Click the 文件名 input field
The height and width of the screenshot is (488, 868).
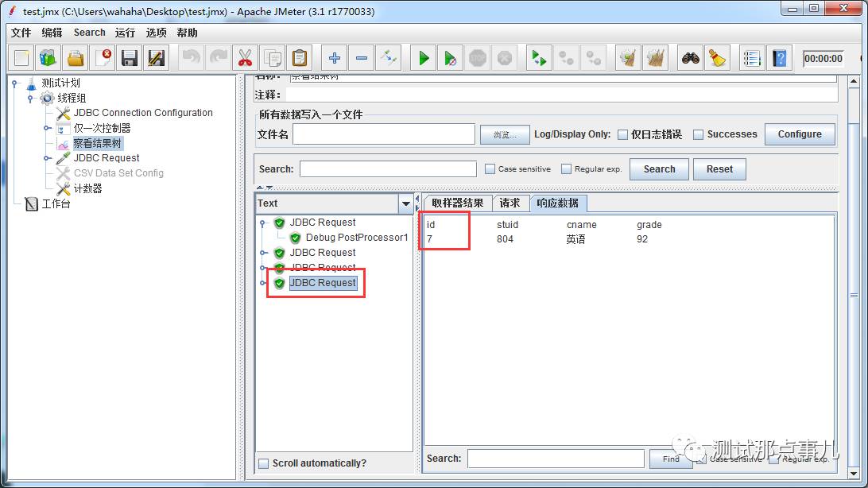click(x=384, y=134)
